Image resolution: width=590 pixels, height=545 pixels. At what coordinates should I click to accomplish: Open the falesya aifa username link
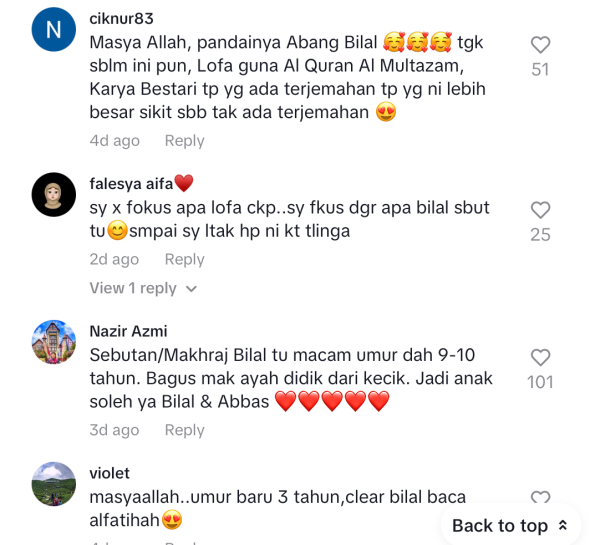[x=131, y=184]
